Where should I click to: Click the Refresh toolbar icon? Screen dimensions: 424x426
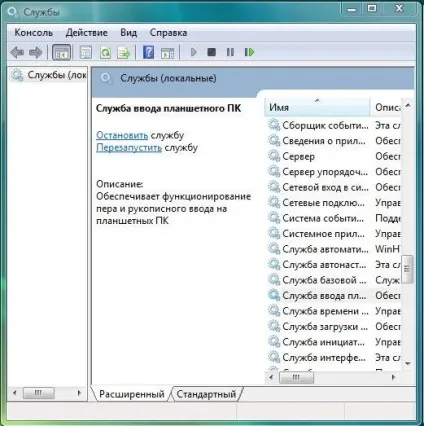click(x=105, y=52)
